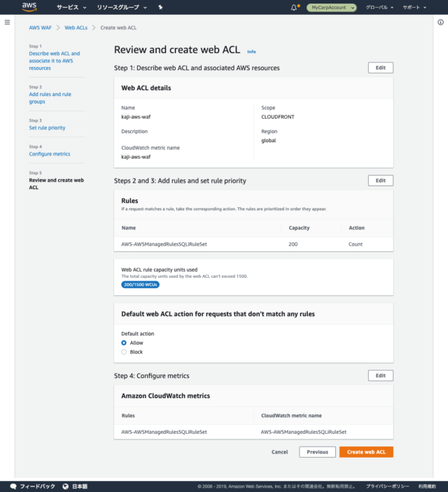Edit Step 1 web ACL description

[x=381, y=68]
